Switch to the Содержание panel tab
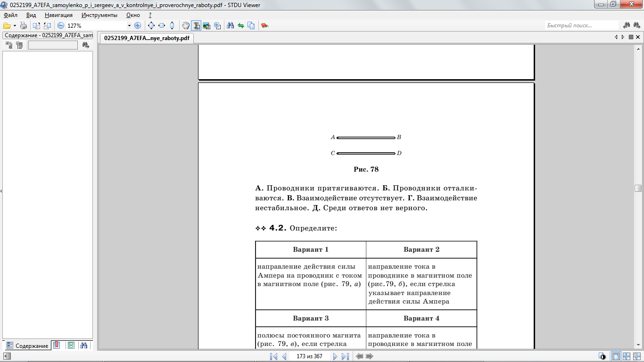This screenshot has width=644, height=362. (x=27, y=346)
